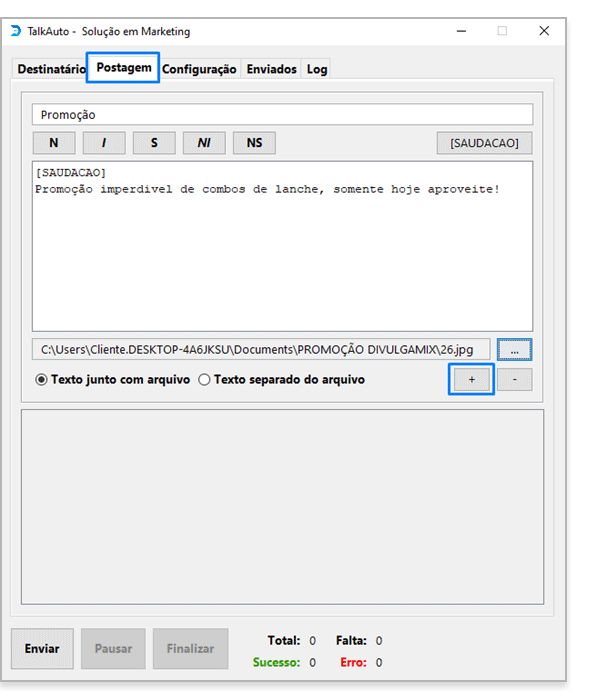599x698 pixels.
Task: Show the Log tab
Action: 317,69
